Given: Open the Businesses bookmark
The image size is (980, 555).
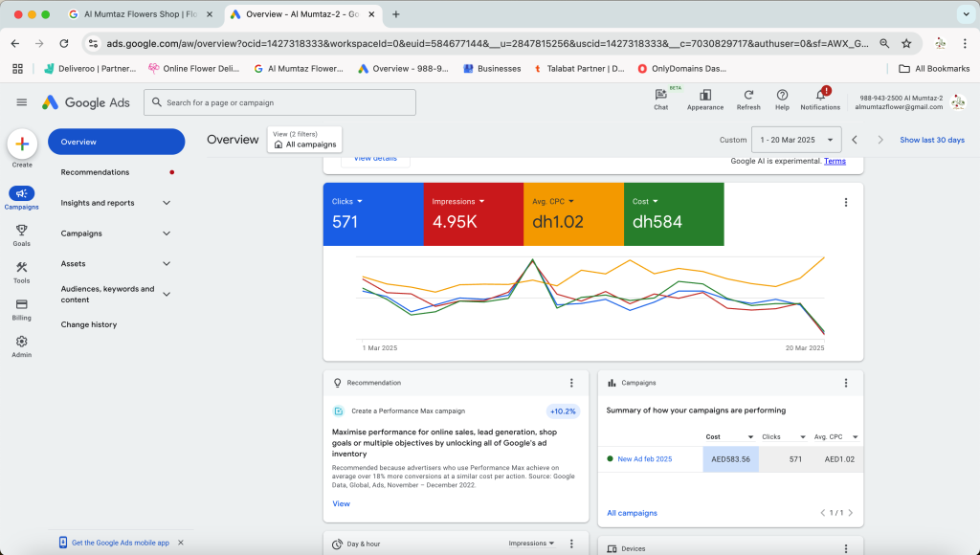Looking at the screenshot, I should [492, 69].
